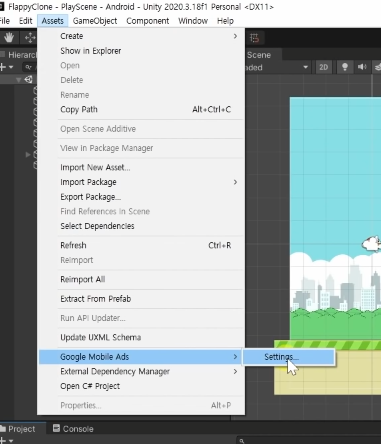Open the Help menu
This screenshot has width=381, height=444.
pos(225,21)
